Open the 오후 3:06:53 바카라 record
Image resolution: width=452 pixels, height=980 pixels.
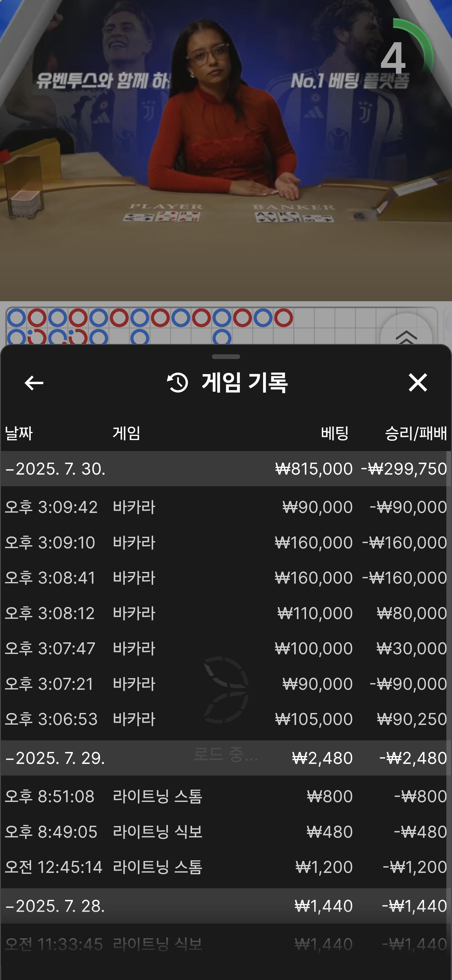coord(226,719)
